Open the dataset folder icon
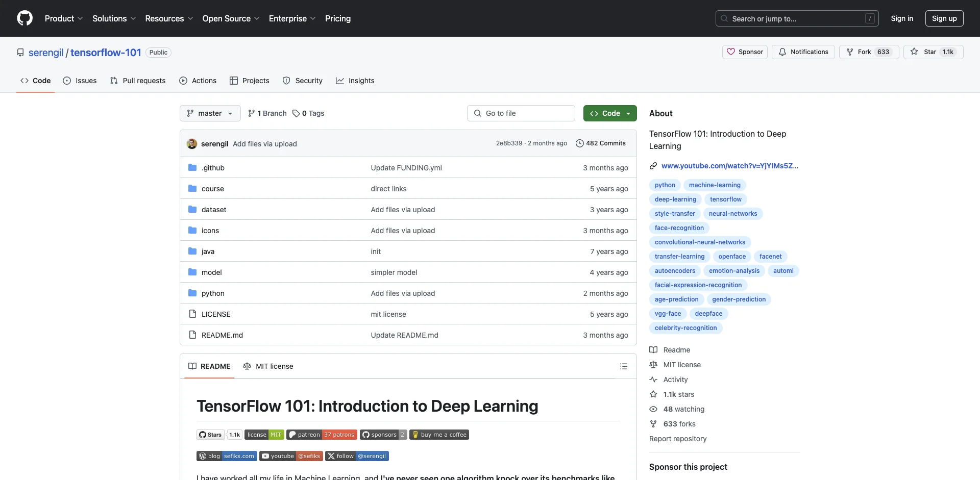This screenshot has height=480, width=980. [x=192, y=210]
